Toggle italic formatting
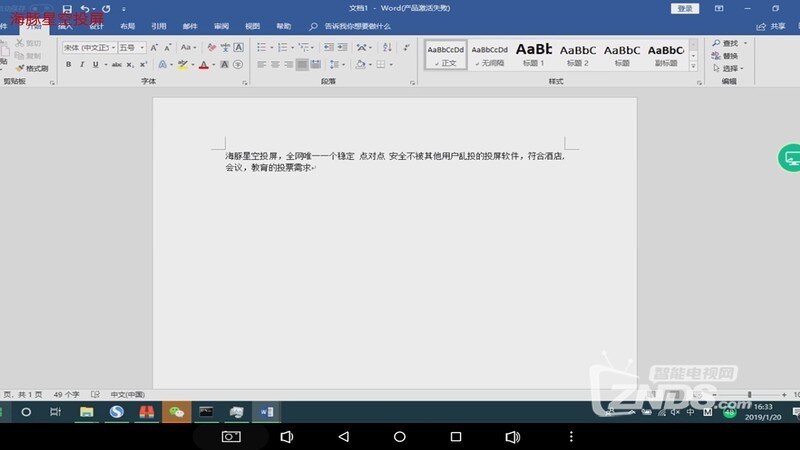 point(82,64)
